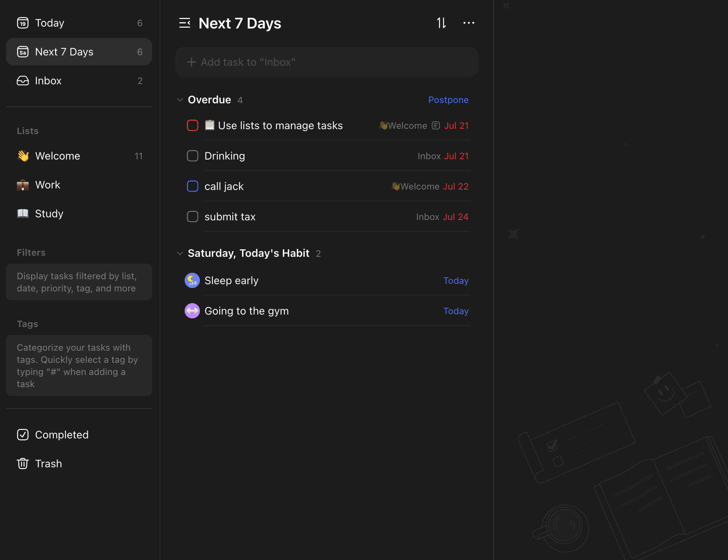Select Next 7 Days in sidebar
This screenshot has height=560, width=728.
tap(79, 52)
